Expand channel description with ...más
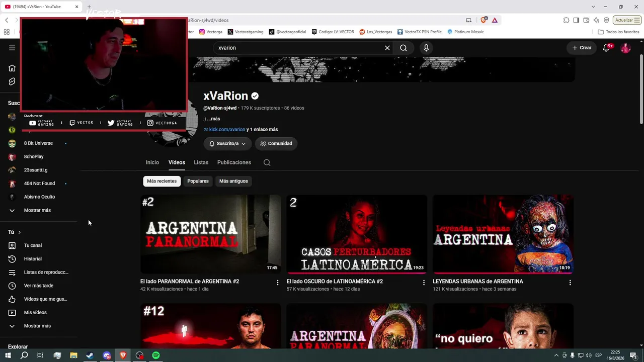 tap(213, 119)
